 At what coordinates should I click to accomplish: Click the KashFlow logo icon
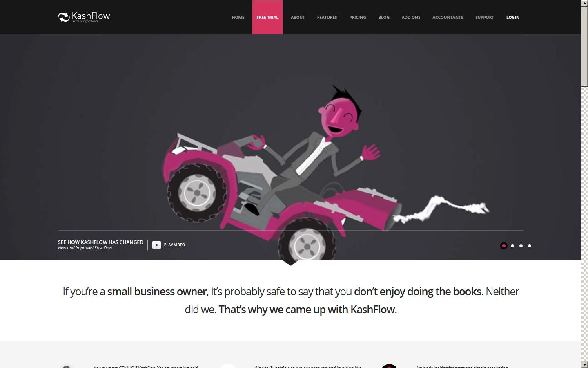tap(64, 17)
